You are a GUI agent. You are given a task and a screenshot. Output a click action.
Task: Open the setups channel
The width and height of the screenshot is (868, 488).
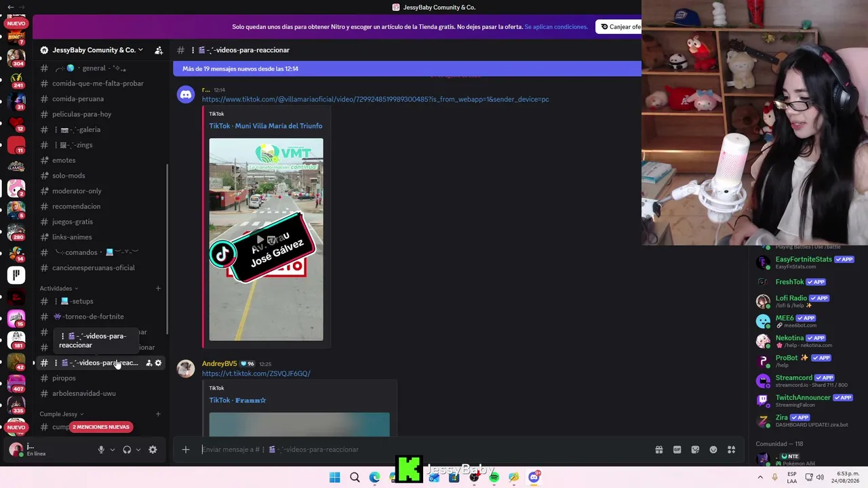pyautogui.click(x=98, y=301)
